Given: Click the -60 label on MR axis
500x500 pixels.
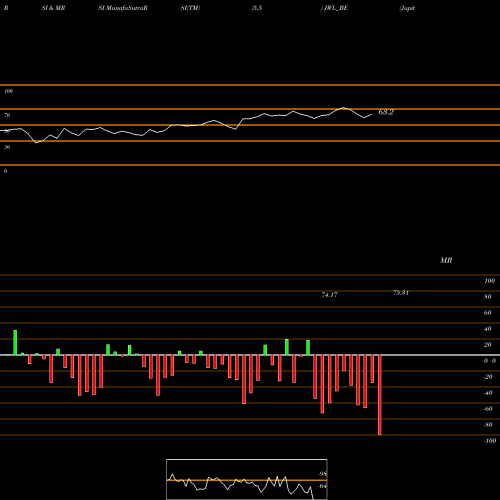Looking at the screenshot, I should pos(488,409).
